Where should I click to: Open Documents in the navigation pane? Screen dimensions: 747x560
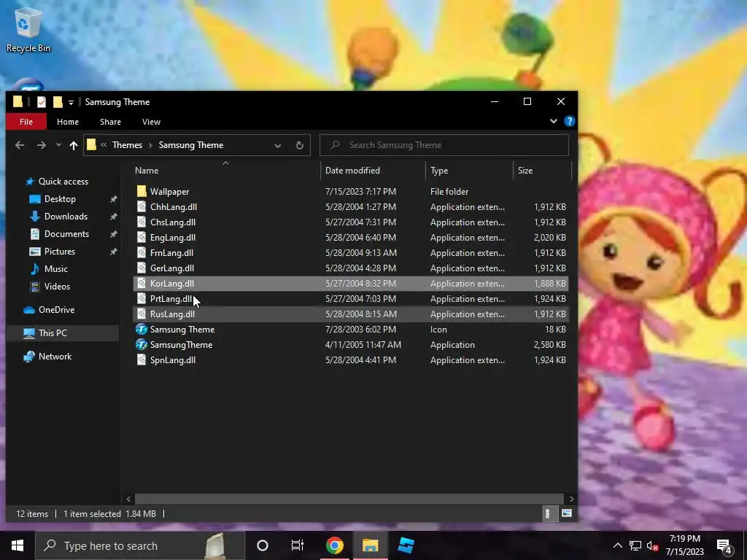(x=66, y=234)
